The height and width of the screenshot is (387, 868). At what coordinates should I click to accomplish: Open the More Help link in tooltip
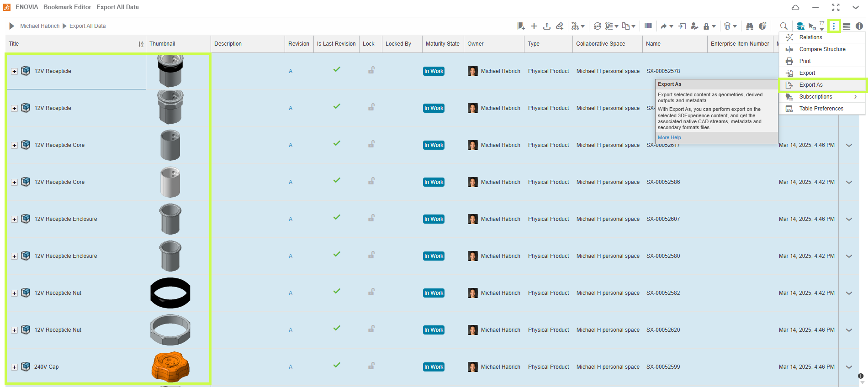(669, 137)
